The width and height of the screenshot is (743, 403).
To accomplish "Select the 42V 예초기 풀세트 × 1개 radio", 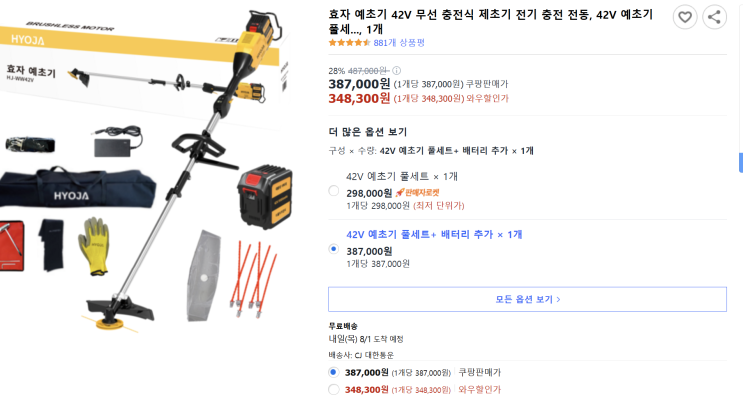I will (x=334, y=191).
